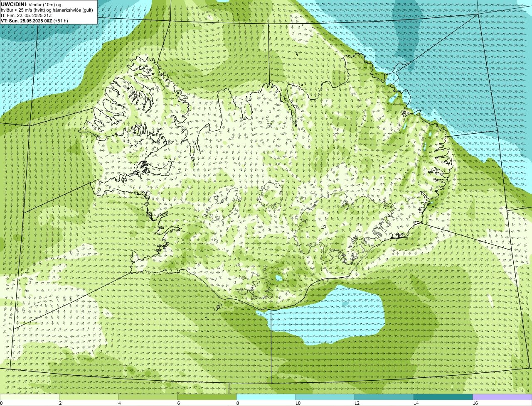Click the 14–16 m/s dark teal legend swatch
532x406 pixels.
point(443,397)
